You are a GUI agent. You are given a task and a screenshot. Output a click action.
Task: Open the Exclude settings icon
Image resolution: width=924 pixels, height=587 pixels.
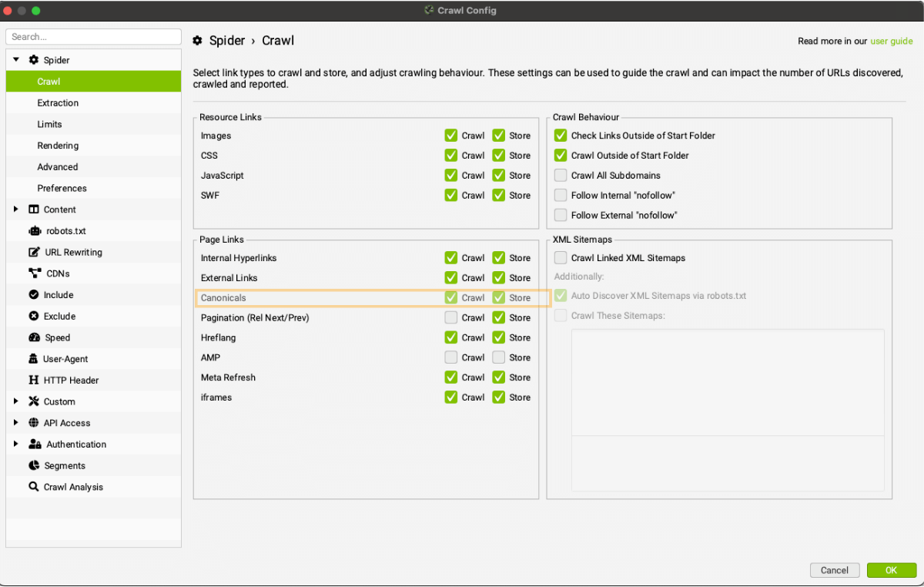click(32, 316)
